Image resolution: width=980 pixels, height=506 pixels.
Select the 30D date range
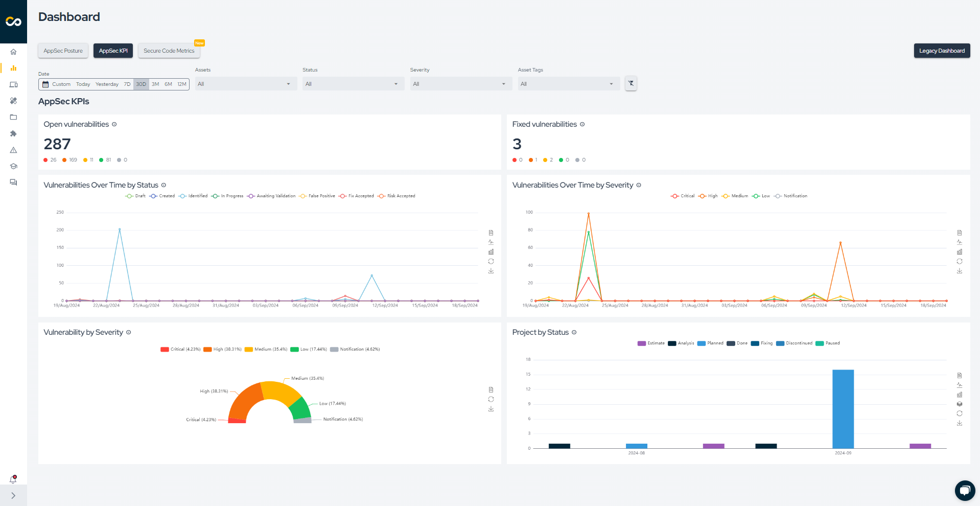141,84
